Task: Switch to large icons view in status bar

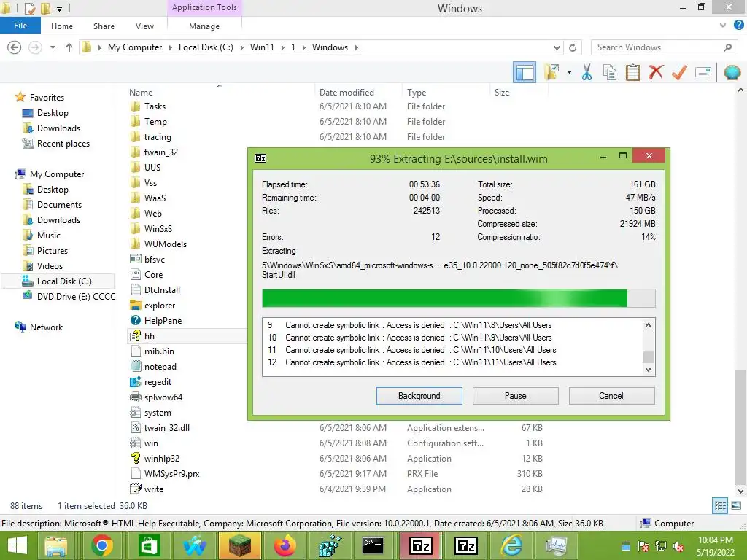Action: [736, 506]
